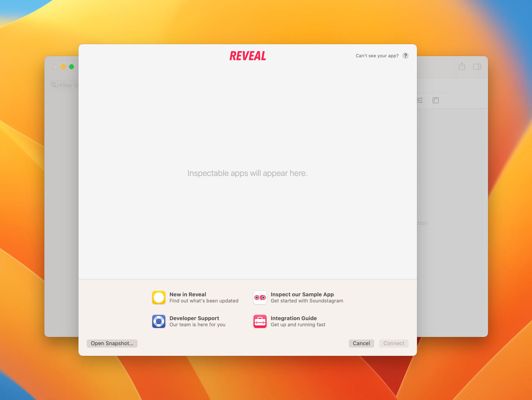Click the REVEAL logo

[x=248, y=56]
